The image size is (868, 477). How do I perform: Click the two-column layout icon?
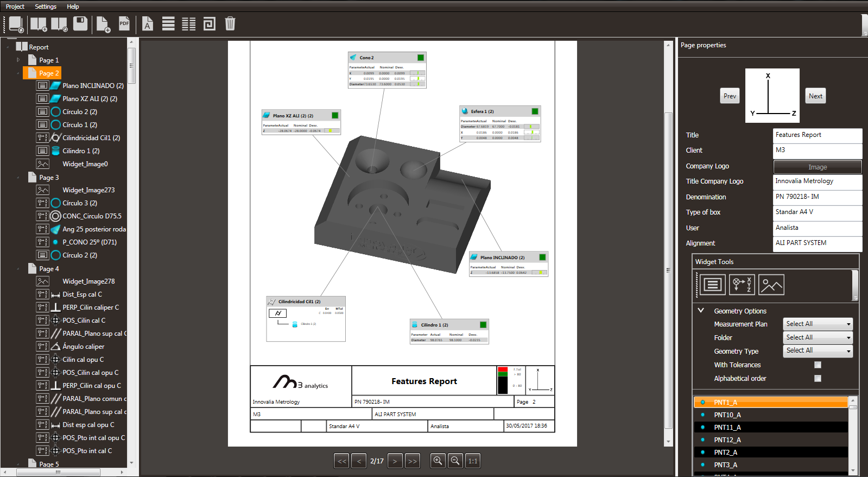coord(188,24)
